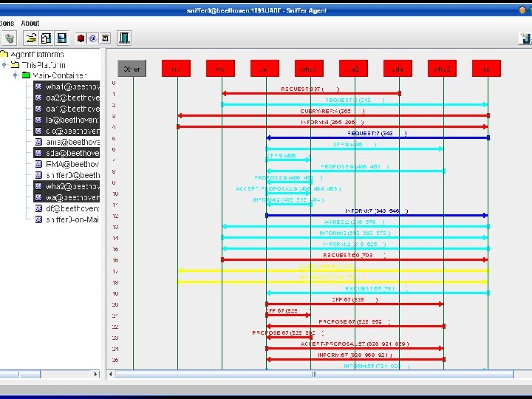Click the Clear Canvas trash icon
Image resolution: width=532 pixels, height=399 pixels.
(10, 38)
